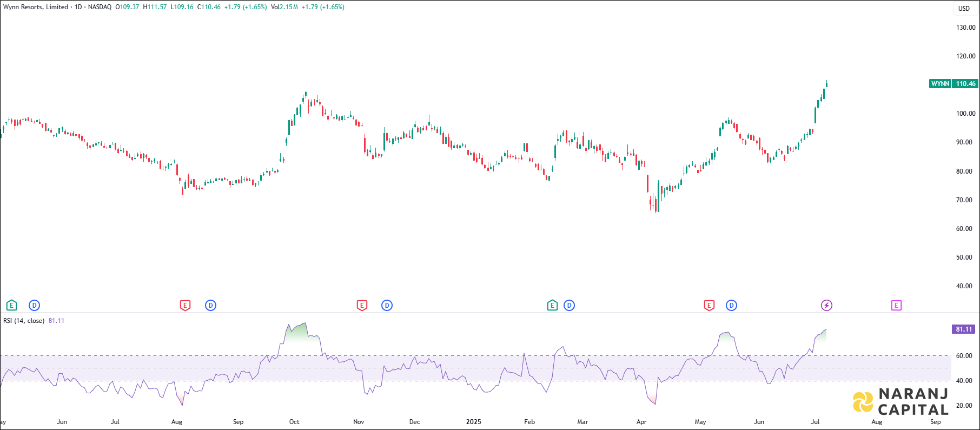Click the 120.00 price axis label
Image resolution: width=980 pixels, height=430 pixels.
click(x=966, y=56)
